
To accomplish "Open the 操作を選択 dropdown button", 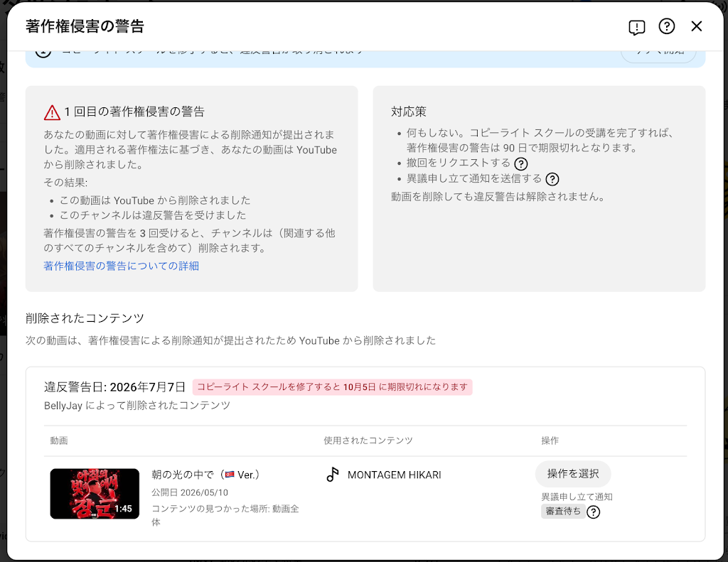I will tap(573, 474).
